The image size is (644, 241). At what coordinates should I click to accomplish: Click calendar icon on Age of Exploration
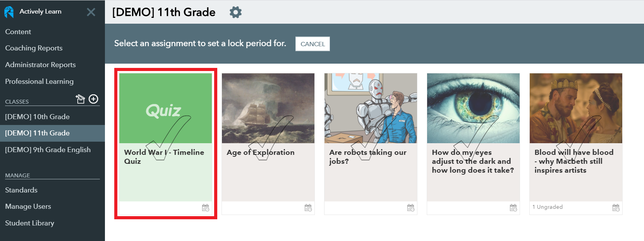(308, 208)
